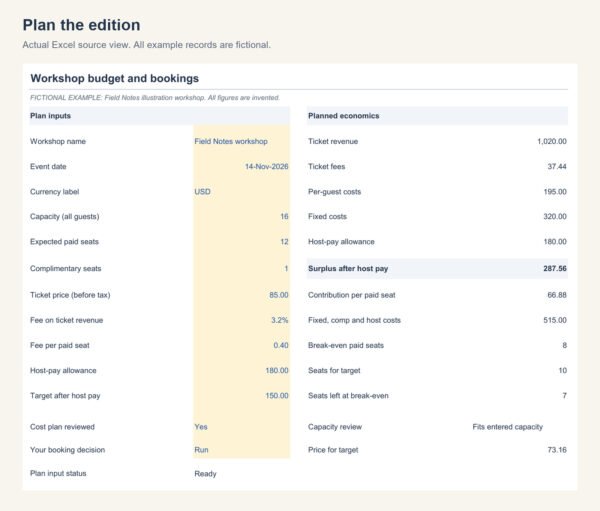Click the 'Fee on ticket revenue' label

point(67,320)
